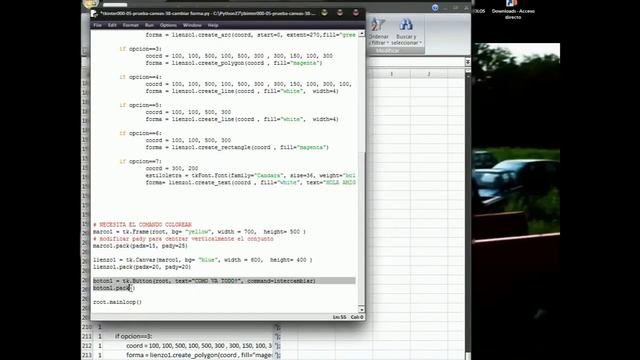
Task: Open the File menu in IDLE
Action: 97,25
